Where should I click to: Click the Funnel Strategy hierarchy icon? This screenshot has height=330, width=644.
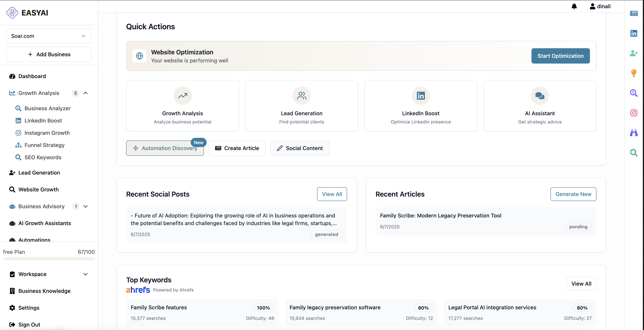pyautogui.click(x=18, y=145)
